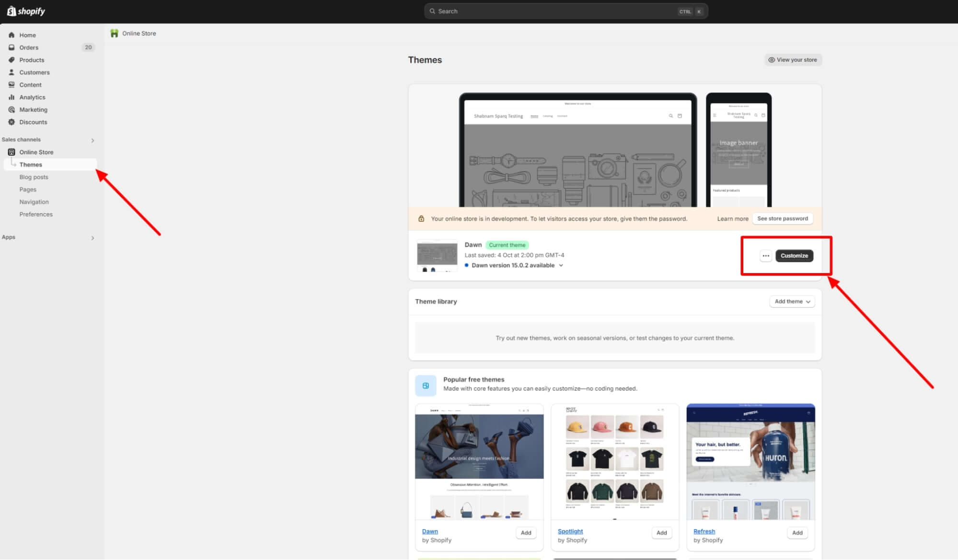The image size is (958, 560).
Task: Click the Themes menu item in sidebar
Action: pyautogui.click(x=31, y=164)
